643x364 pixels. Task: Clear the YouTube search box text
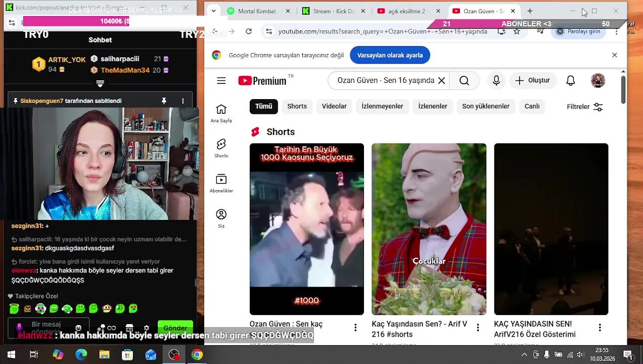pyautogui.click(x=441, y=80)
